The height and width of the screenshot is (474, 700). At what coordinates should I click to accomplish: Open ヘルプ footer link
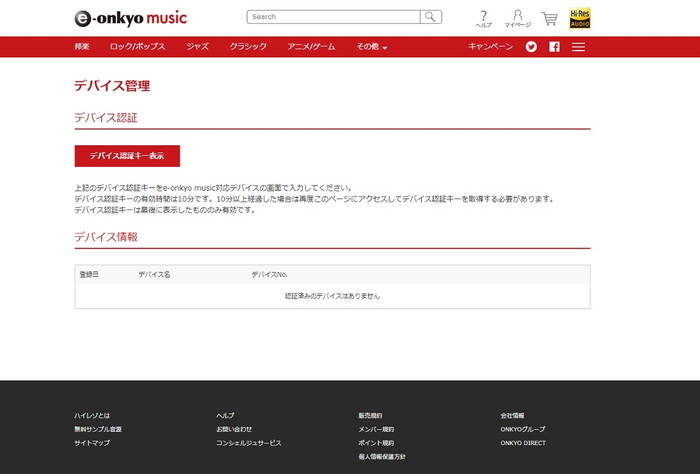click(x=225, y=416)
